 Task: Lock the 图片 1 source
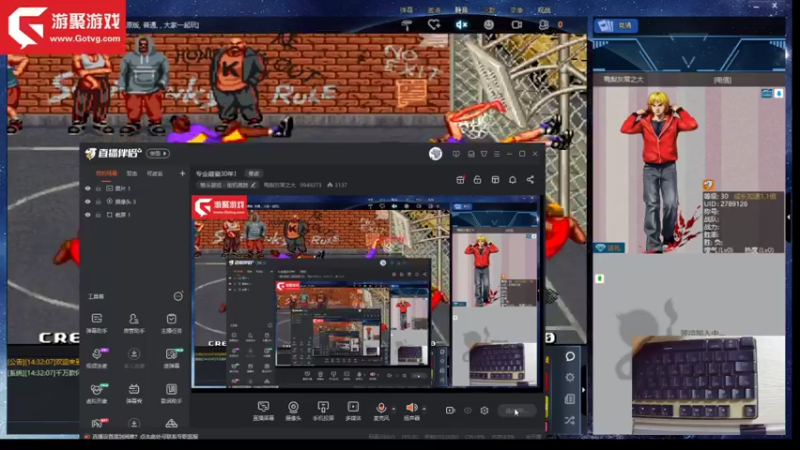pos(98,188)
